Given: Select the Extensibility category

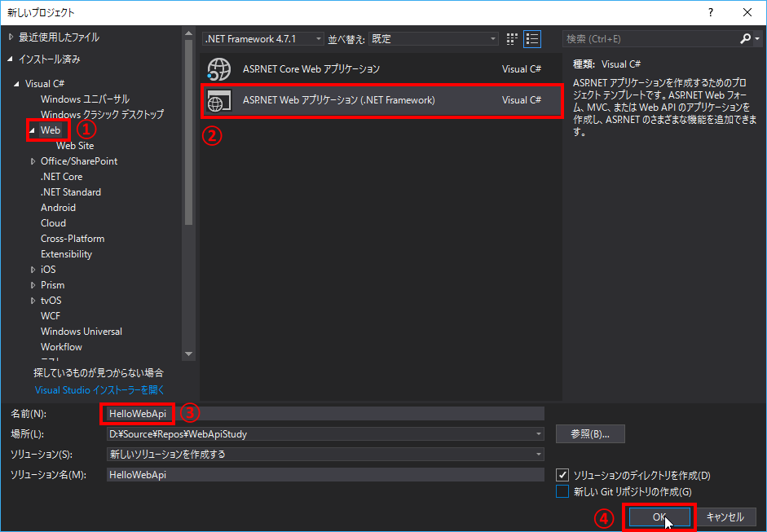Looking at the screenshot, I should [x=67, y=254].
